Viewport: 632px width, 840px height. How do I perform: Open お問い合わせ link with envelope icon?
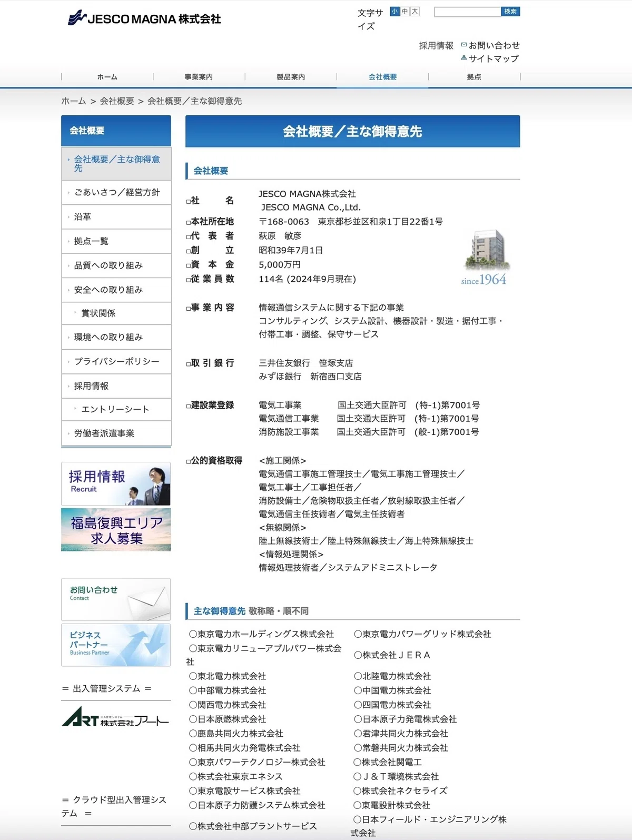coord(490,45)
